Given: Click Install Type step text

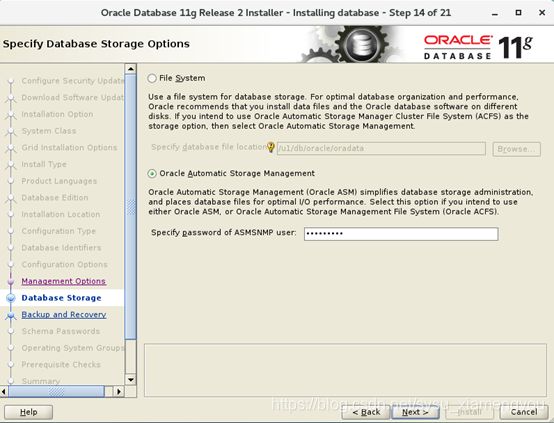Looking at the screenshot, I should coord(44,164).
